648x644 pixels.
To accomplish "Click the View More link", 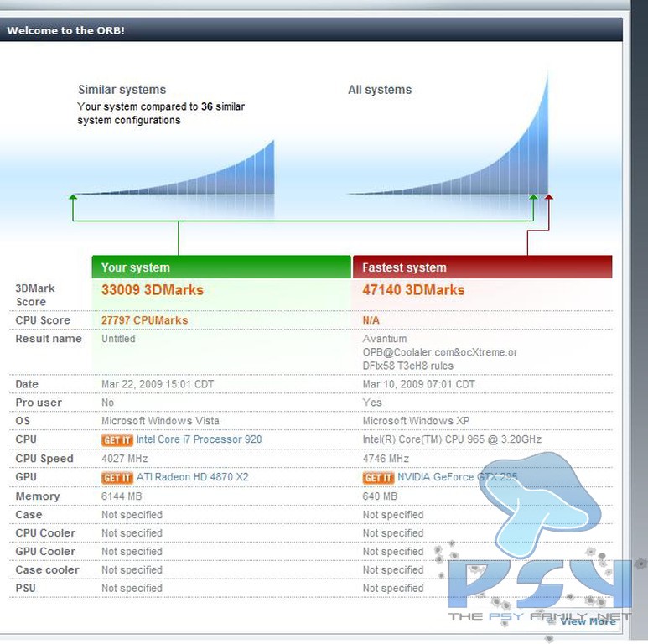I will pyautogui.click(x=588, y=621).
